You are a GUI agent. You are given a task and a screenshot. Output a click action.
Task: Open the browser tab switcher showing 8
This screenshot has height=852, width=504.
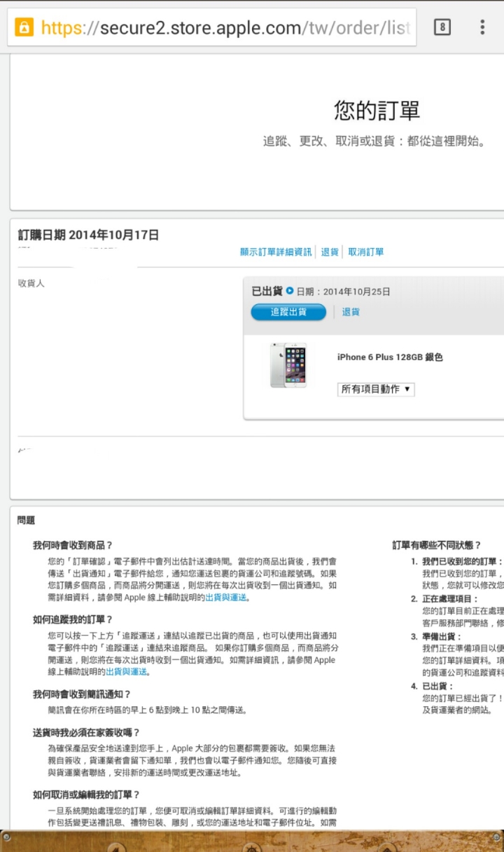[x=442, y=27]
